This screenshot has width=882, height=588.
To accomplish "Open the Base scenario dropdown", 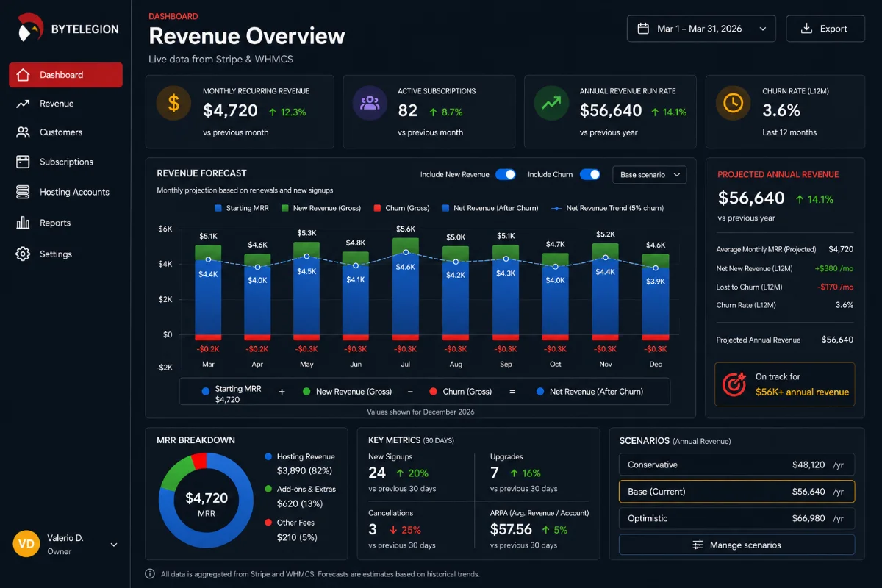I will click(x=649, y=175).
